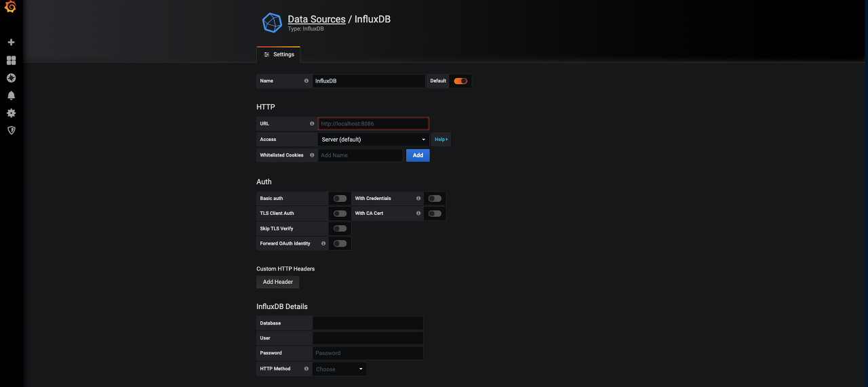Click the 'HTTP' section heading

(266, 107)
